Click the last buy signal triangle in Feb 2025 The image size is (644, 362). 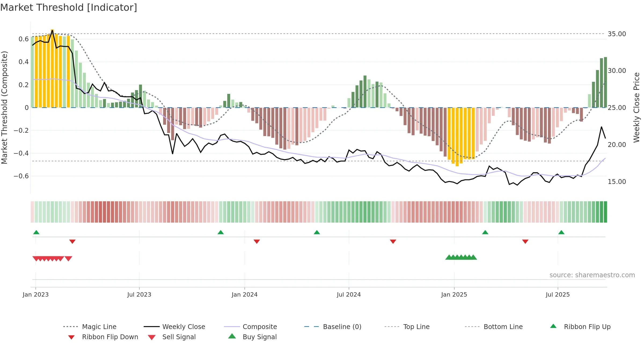pyautogui.click(x=473, y=257)
